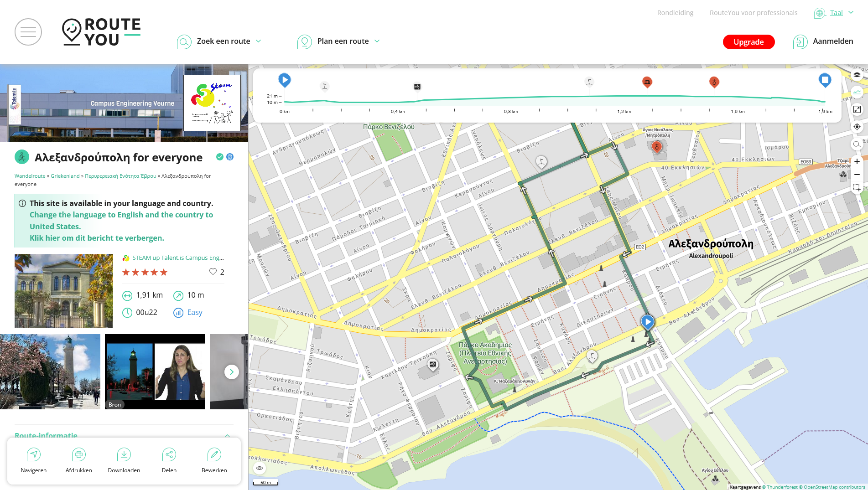Open the map layers selector

point(857,75)
